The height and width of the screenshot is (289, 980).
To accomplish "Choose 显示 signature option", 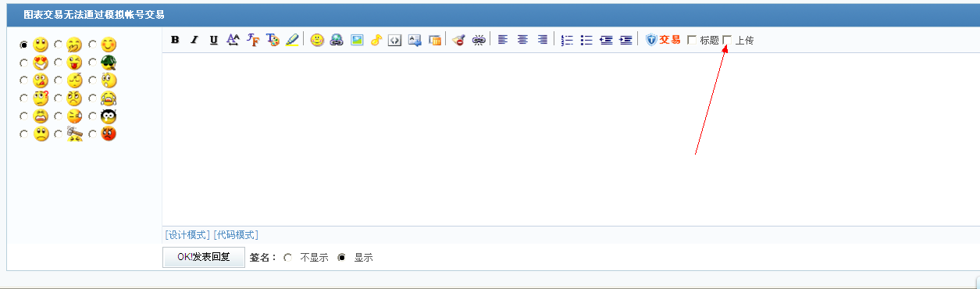I will (341, 257).
